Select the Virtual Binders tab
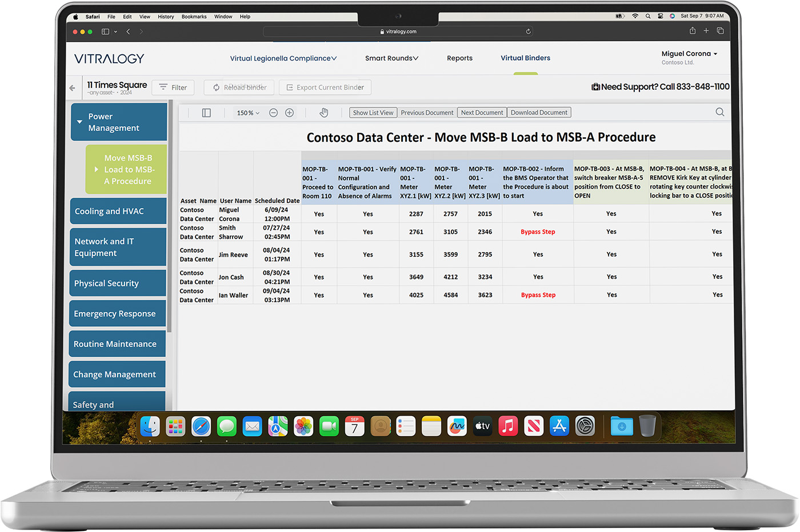 (526, 58)
